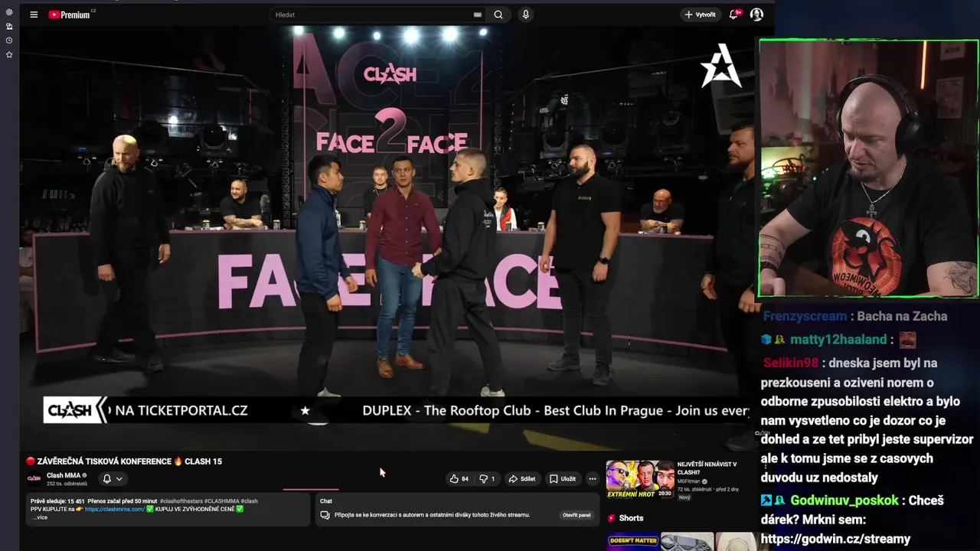Open the godwin.cz/streamy link in stream chat
Viewport: 980px width, 551px height.
tap(836, 539)
